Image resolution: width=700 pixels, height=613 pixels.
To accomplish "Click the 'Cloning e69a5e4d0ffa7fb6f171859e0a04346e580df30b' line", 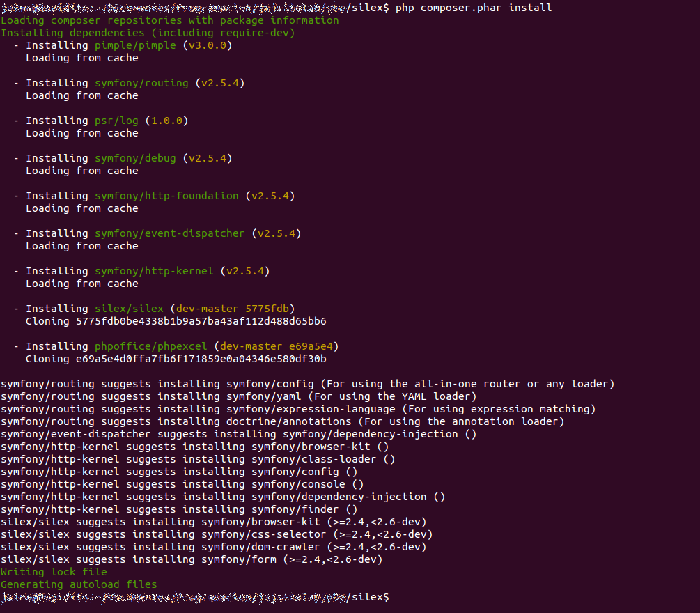I will click(176, 358).
